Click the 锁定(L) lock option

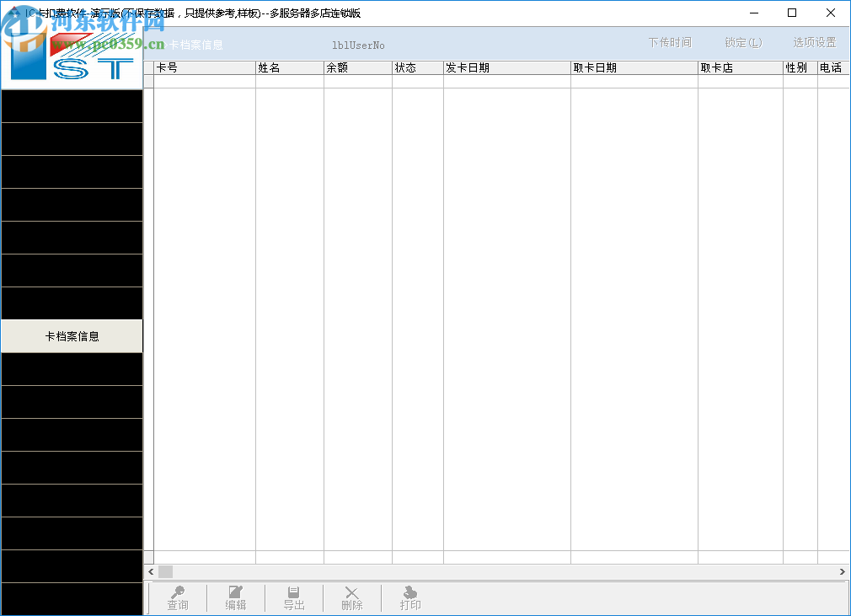pos(742,41)
